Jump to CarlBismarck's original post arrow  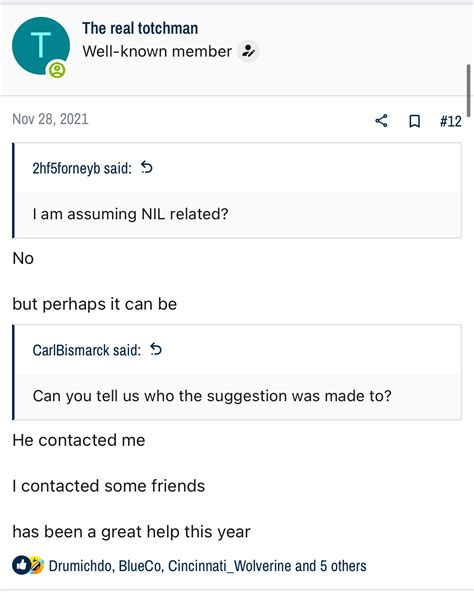pyautogui.click(x=156, y=349)
